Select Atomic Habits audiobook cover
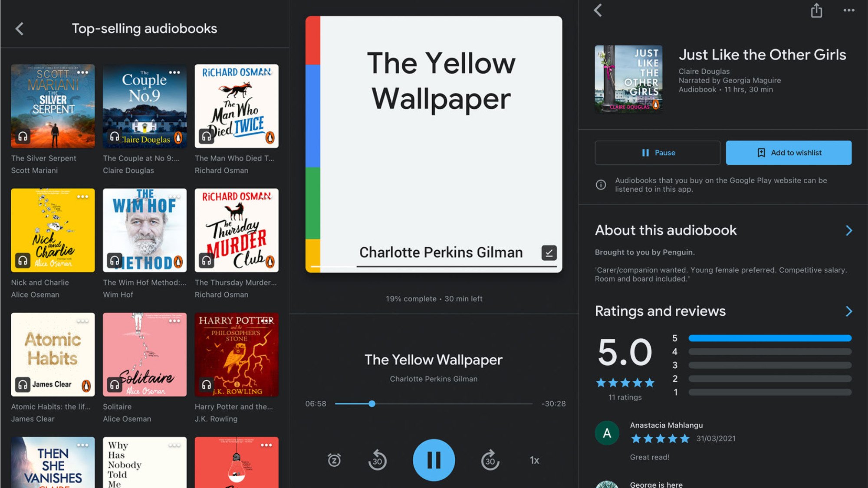This screenshot has height=488, width=868. tap(53, 354)
